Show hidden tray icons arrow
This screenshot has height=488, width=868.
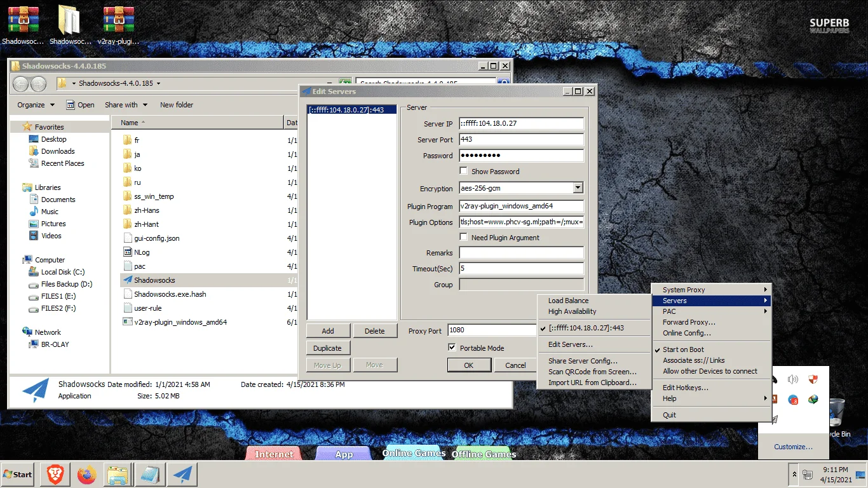tap(794, 474)
